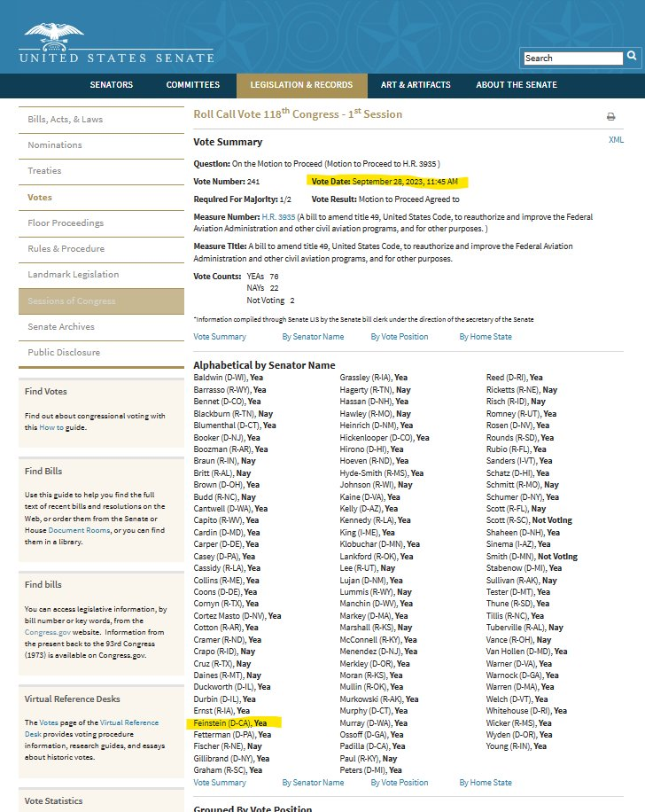Click the Graham (R-SC), Yea entry

point(228,770)
